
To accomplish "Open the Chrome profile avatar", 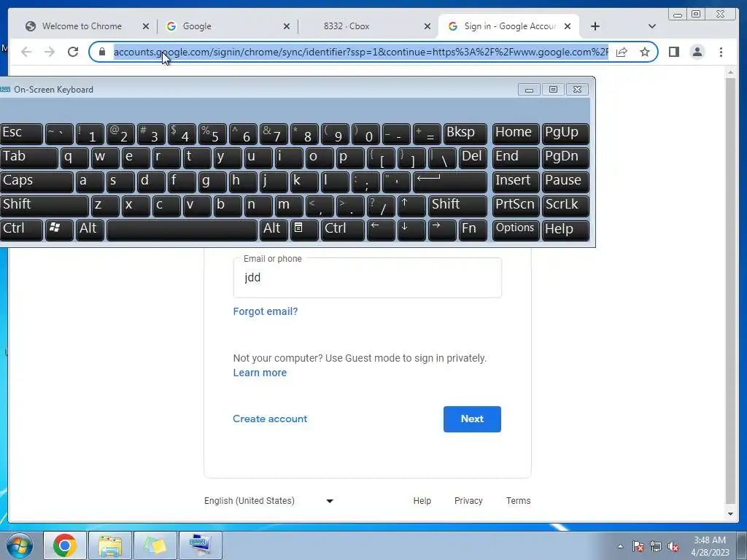I will coord(697,52).
